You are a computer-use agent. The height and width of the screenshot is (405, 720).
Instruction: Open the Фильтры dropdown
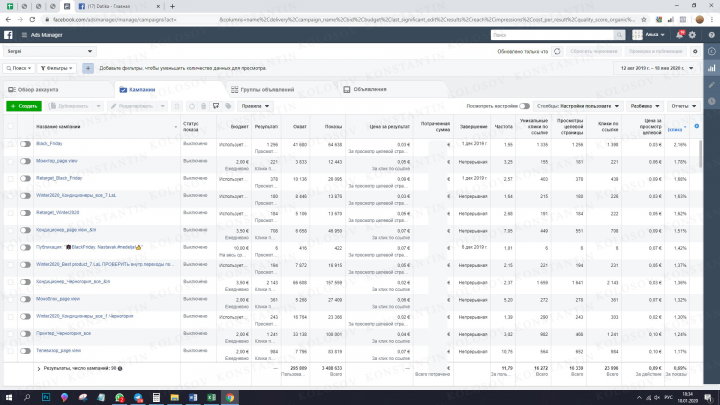tap(56, 68)
